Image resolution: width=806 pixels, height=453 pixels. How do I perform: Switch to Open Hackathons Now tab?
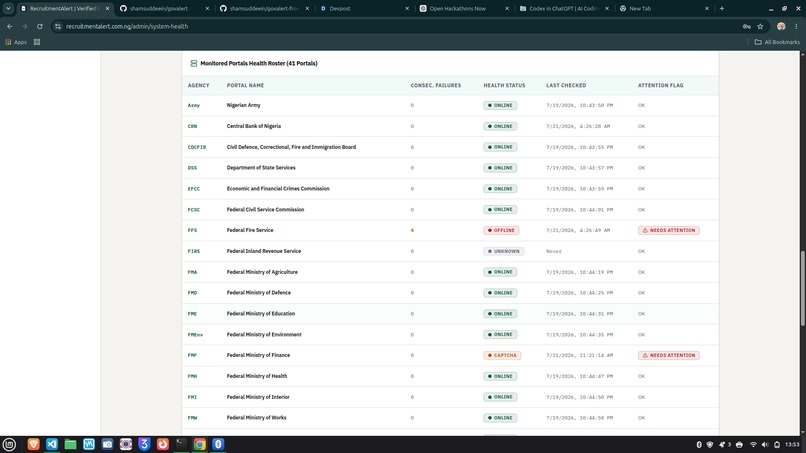click(465, 8)
